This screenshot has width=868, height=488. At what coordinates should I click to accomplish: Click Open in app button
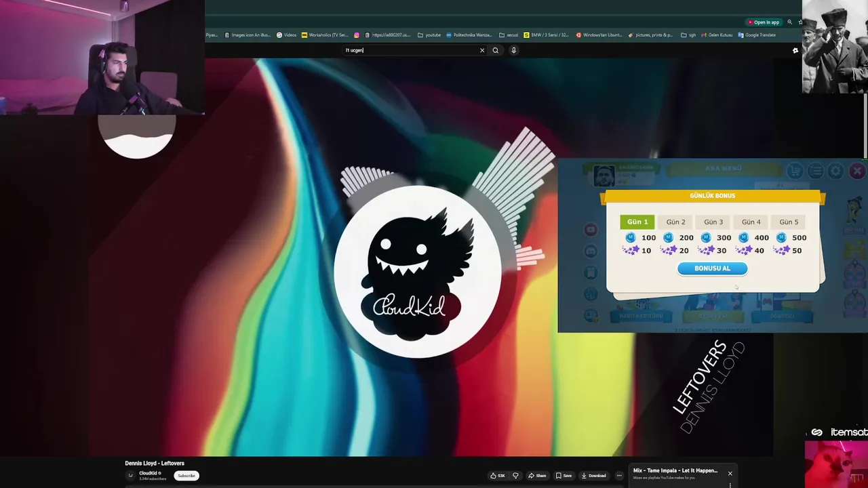[764, 22]
